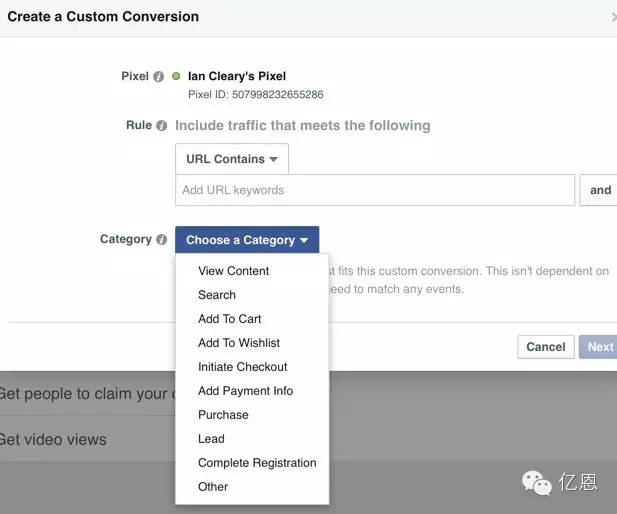This screenshot has width=617, height=514.
Task: Click the Cancel button
Action: pos(546,347)
